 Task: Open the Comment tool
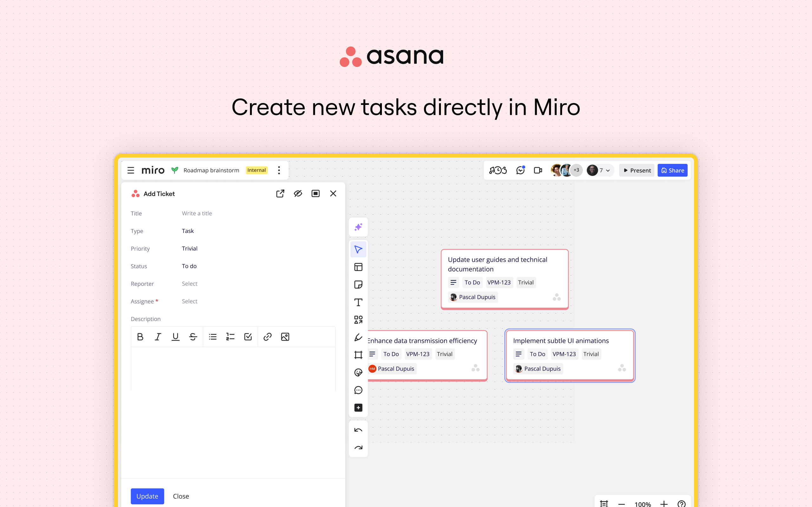point(358,390)
